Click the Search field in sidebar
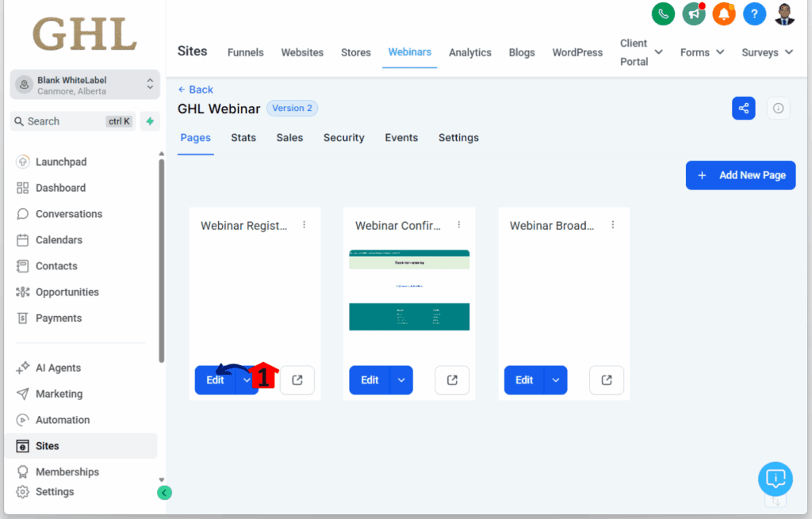812x519 pixels. (72, 121)
